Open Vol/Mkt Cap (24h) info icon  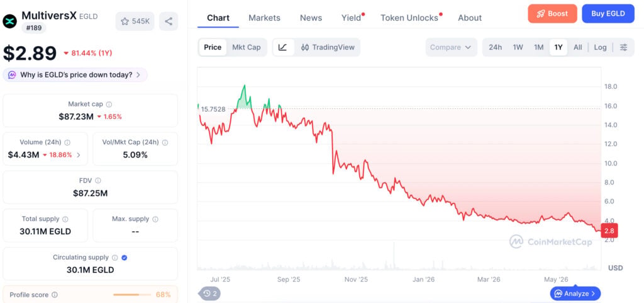pos(165,142)
